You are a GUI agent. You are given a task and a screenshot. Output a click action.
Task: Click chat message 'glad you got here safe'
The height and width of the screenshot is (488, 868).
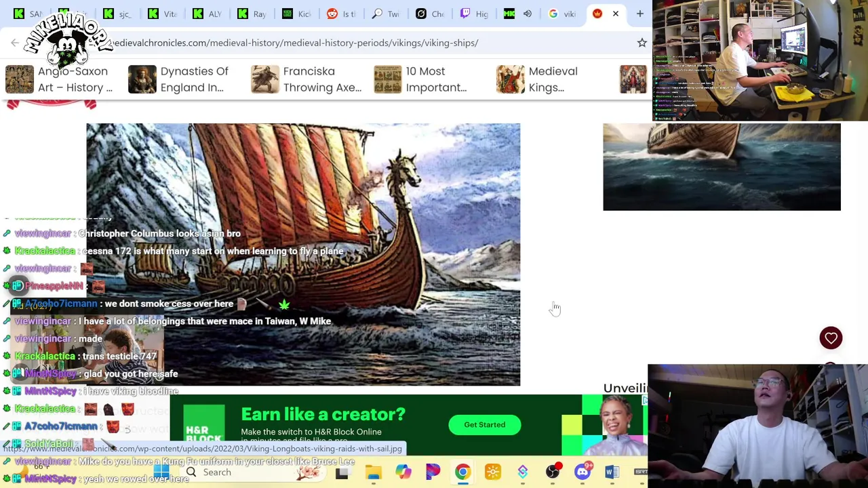131,374
